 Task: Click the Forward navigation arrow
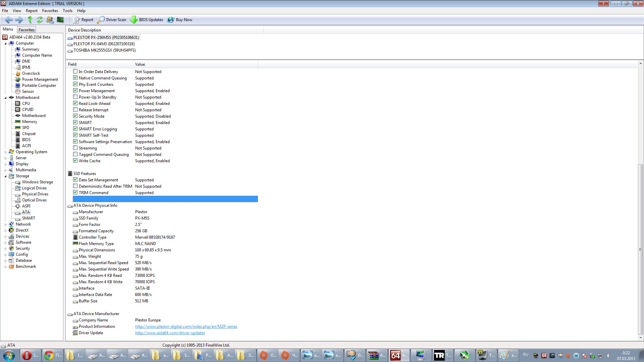(x=19, y=20)
